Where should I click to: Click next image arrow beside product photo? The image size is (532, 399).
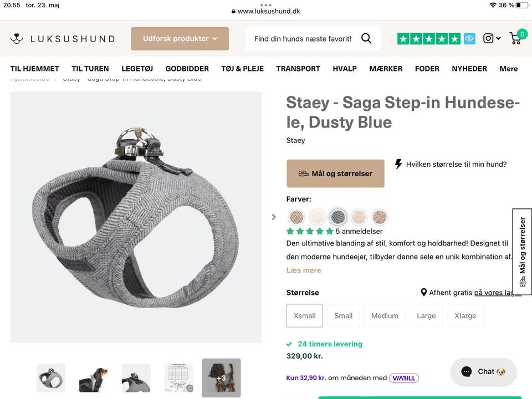coord(274,217)
